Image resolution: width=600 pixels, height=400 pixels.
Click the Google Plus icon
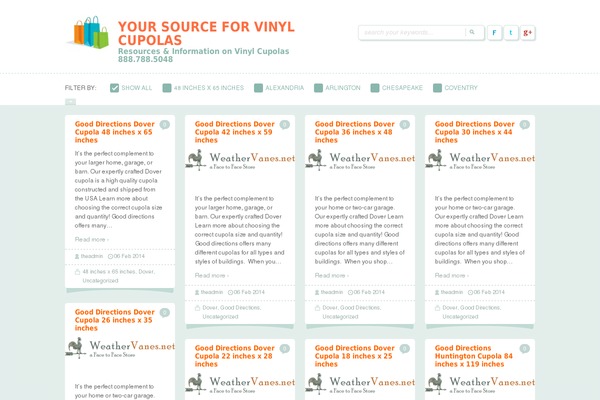[527, 33]
